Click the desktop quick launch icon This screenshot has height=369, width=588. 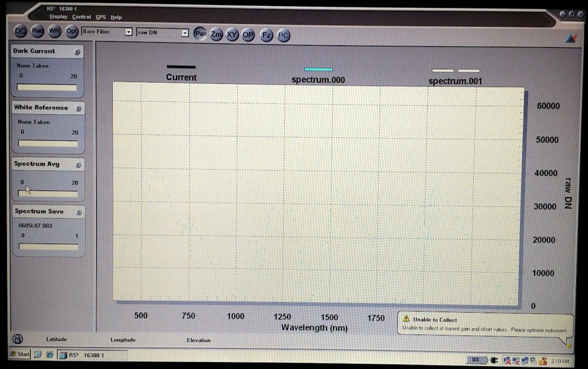pos(38,354)
